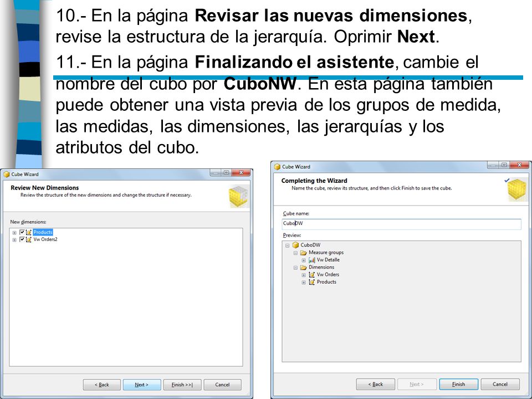Viewport: 532px width, 399px height.
Task: Click the Dimensions folder icon in Preview
Action: coord(304,267)
